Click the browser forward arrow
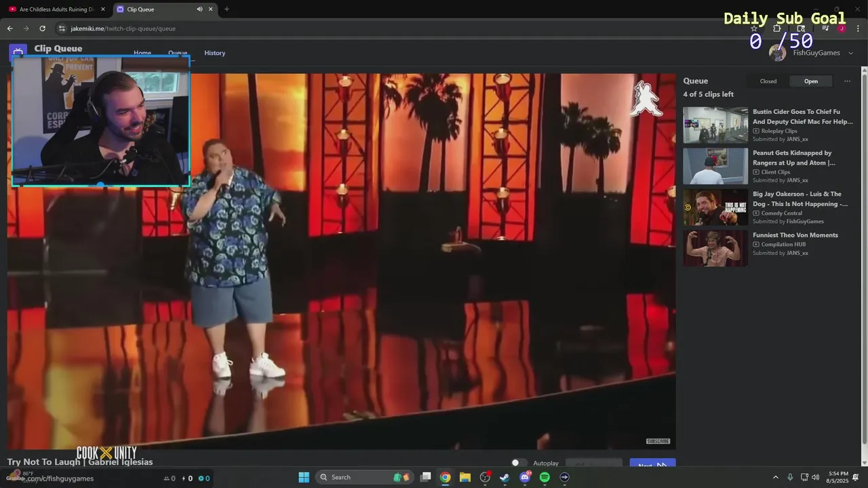This screenshot has height=488, width=868. point(26,28)
